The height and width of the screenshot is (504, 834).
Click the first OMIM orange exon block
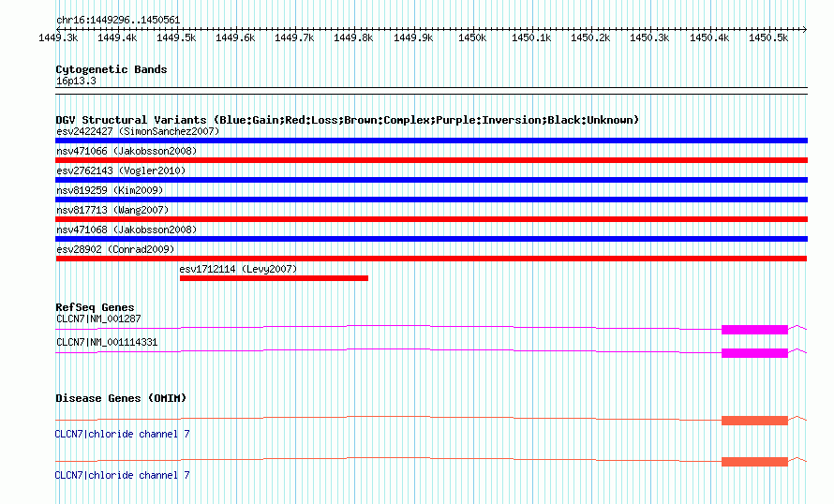pyautogui.click(x=754, y=421)
